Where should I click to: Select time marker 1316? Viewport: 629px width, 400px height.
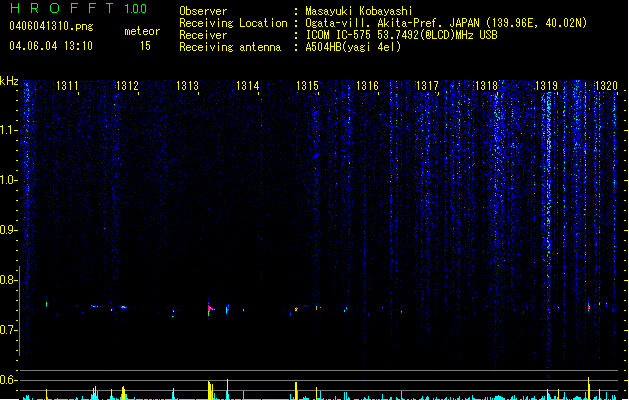pos(367,86)
